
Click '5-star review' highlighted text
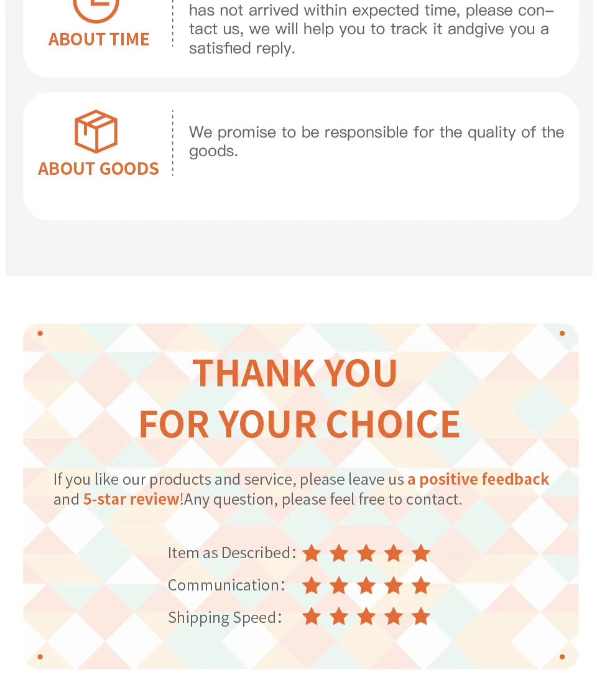click(x=131, y=499)
